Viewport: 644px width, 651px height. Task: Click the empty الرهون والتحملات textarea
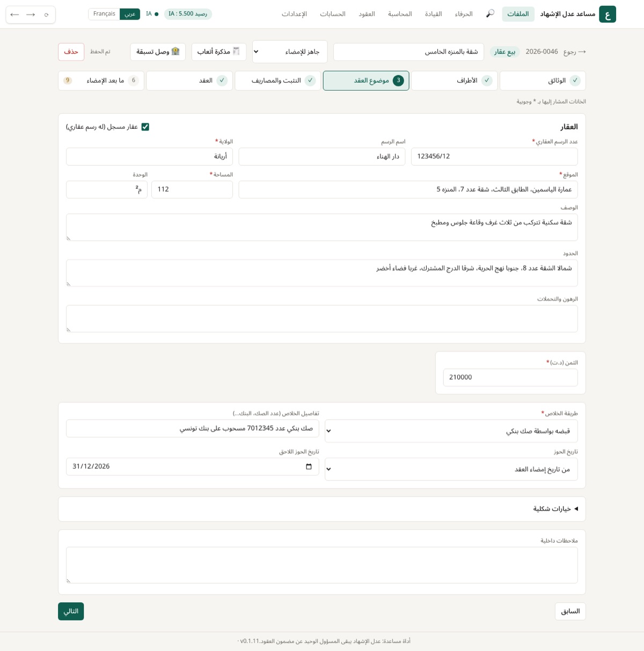click(x=322, y=319)
